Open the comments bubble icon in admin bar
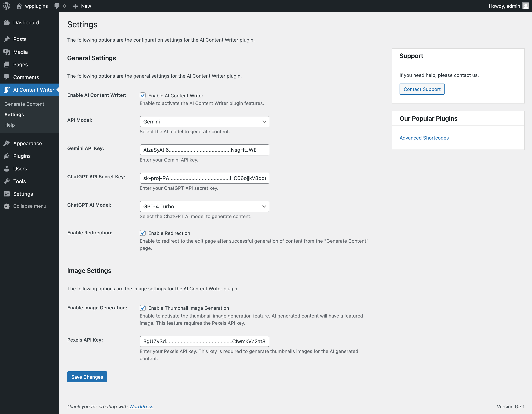The image size is (532, 414). tap(57, 6)
